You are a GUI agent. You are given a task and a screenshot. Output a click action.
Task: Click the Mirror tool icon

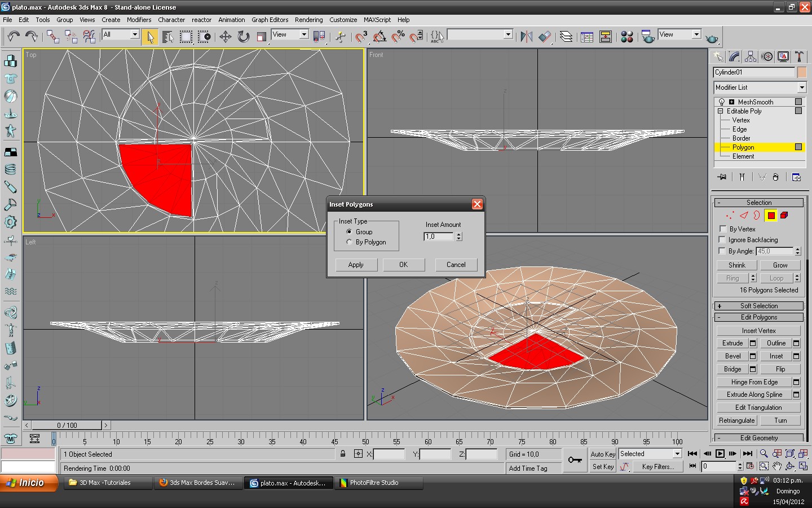pos(527,37)
